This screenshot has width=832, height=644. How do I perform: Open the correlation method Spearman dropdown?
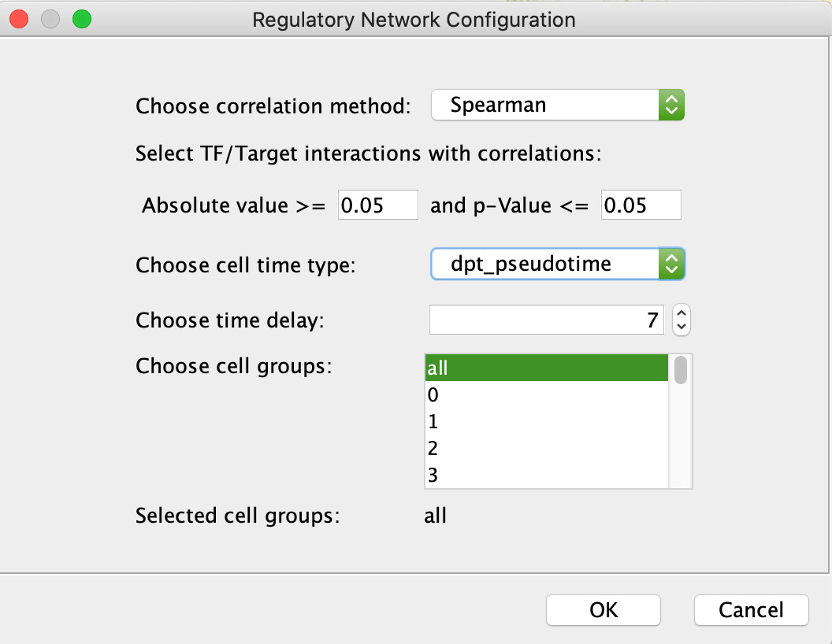557,105
